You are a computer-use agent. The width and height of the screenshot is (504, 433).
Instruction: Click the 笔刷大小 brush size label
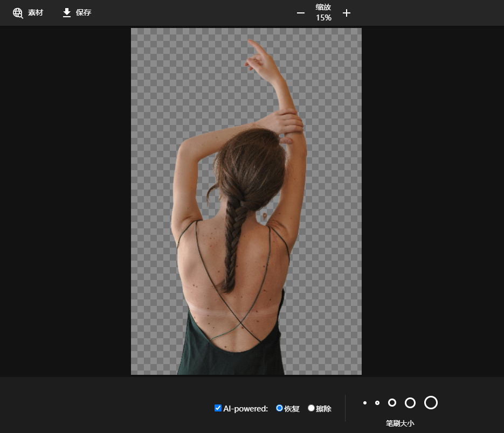(400, 423)
